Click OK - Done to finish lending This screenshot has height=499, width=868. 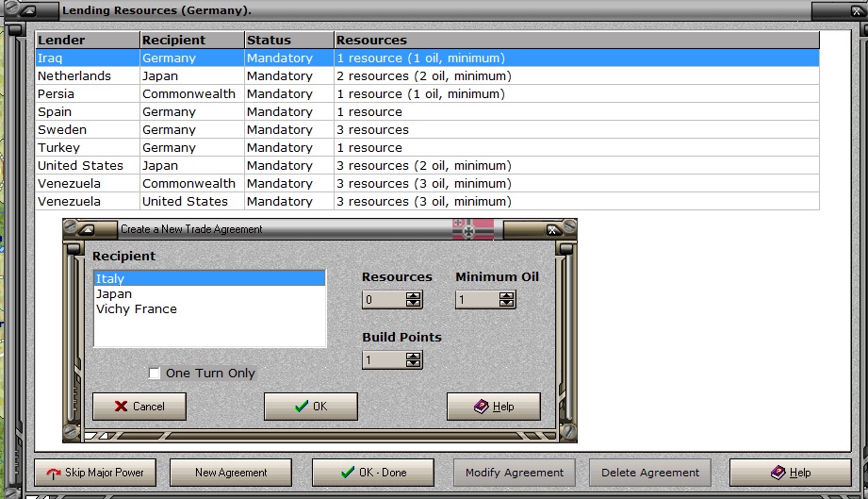point(373,473)
